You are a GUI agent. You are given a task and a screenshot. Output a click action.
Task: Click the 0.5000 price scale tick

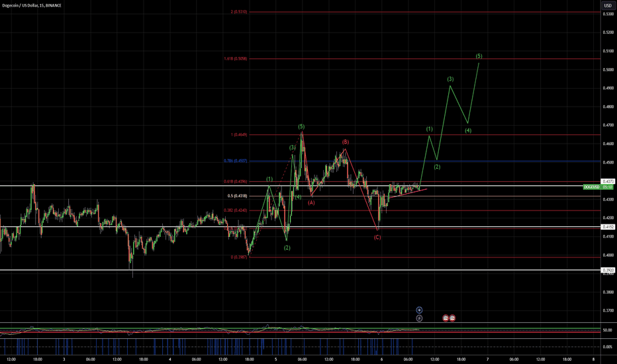(609, 69)
